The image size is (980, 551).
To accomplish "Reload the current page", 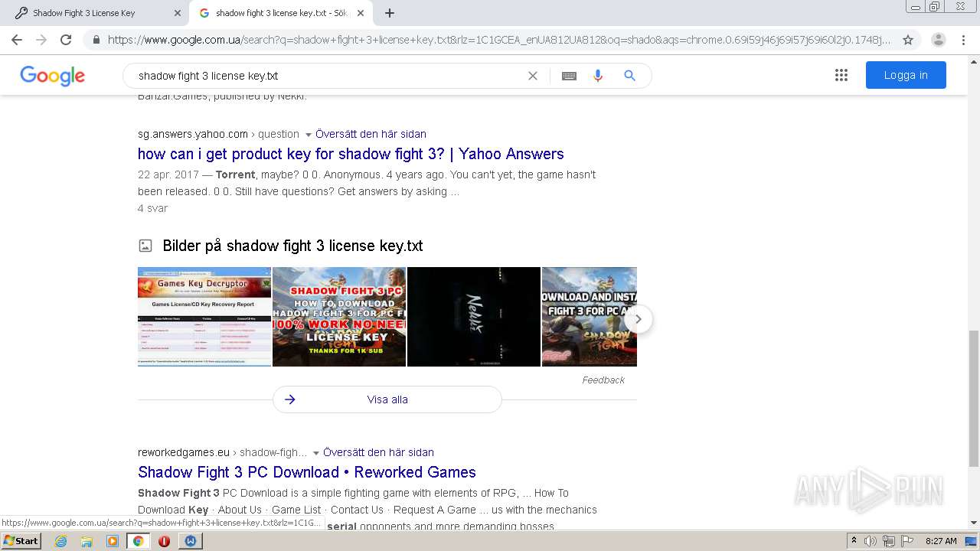I will point(66,39).
